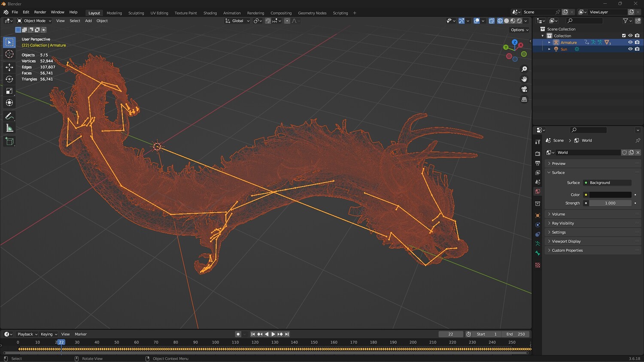Toggle camera view in viewport
The height and width of the screenshot is (362, 644).
tap(524, 89)
